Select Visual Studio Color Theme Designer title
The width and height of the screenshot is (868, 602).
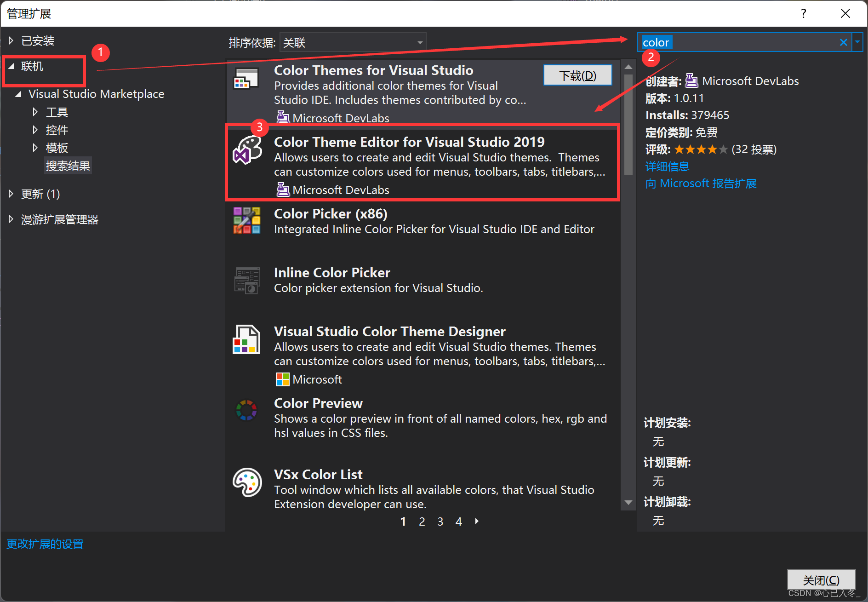click(390, 332)
